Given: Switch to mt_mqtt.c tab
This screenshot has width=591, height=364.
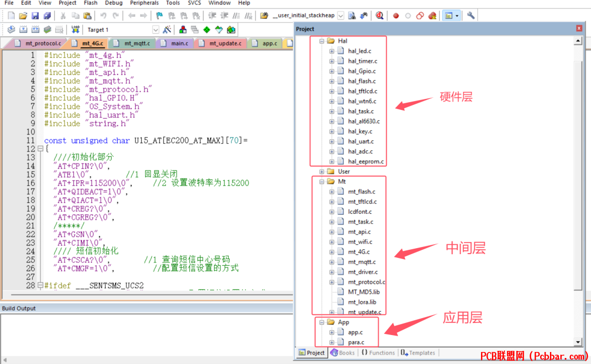Looking at the screenshot, I should 132,44.
